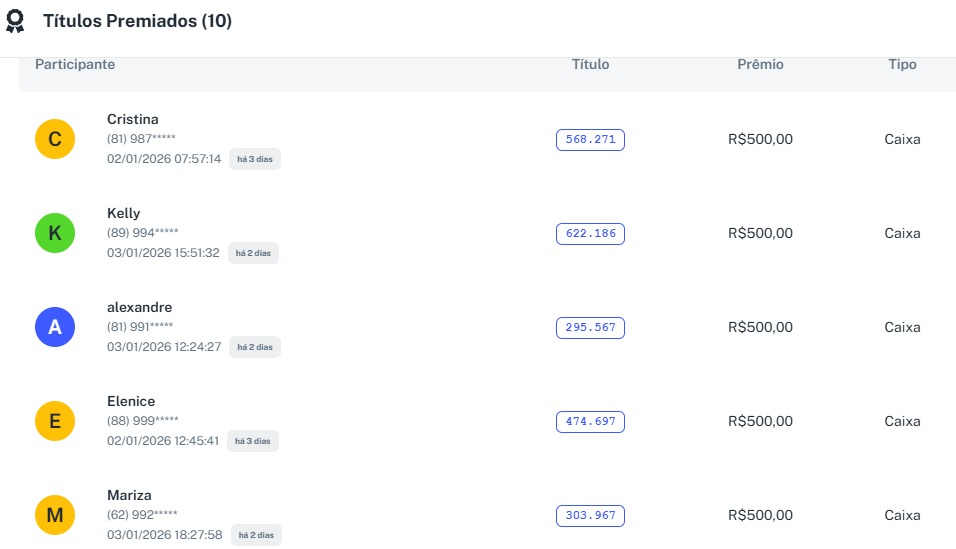Click the award ribbon icon beside Títulos Premiados
The image size is (956, 549).
(x=15, y=21)
